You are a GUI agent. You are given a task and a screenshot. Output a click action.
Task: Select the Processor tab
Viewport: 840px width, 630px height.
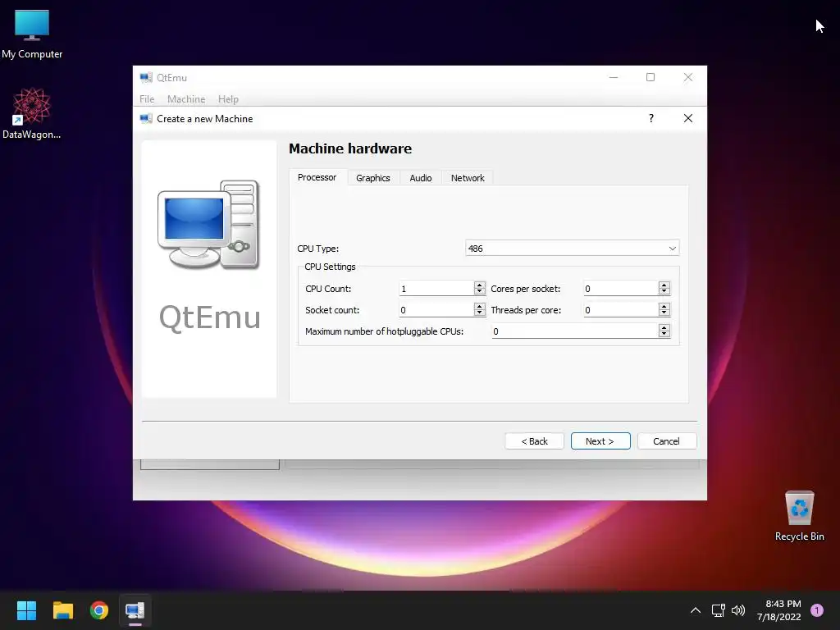317,177
